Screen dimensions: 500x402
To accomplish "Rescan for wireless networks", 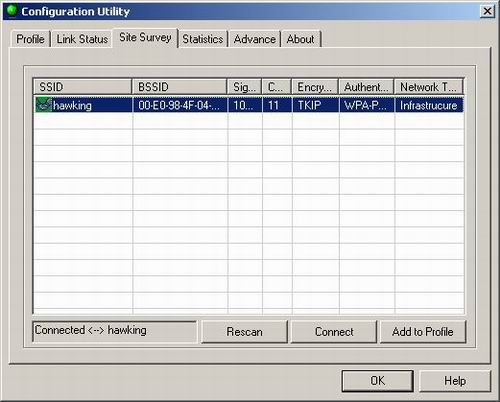I will (x=244, y=332).
